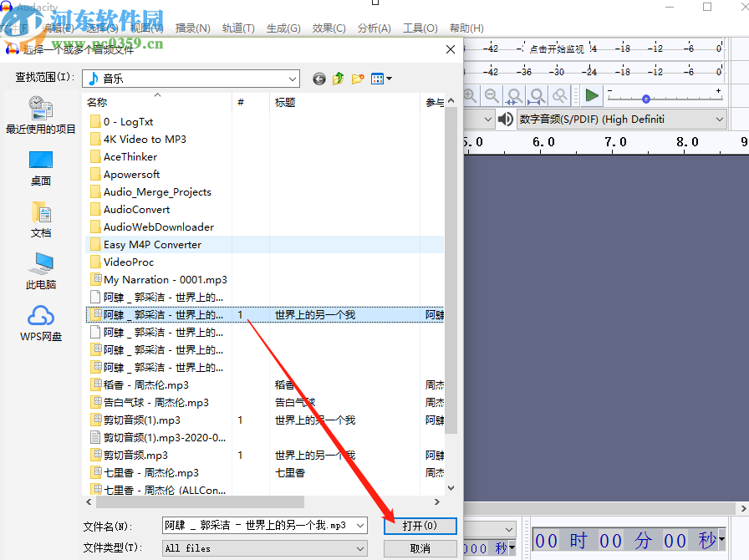Open the 帮助 menu

466,28
